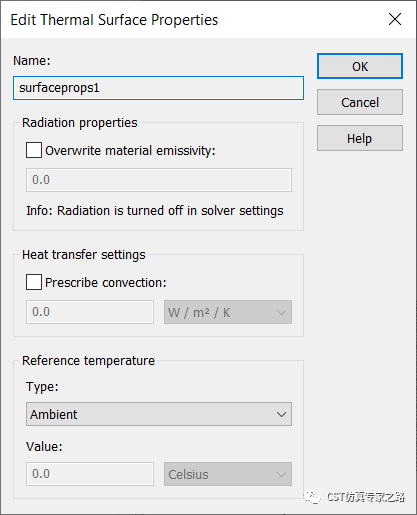The height and width of the screenshot is (515, 417).
Task: Click the reference temperature Value field
Action: pos(90,474)
